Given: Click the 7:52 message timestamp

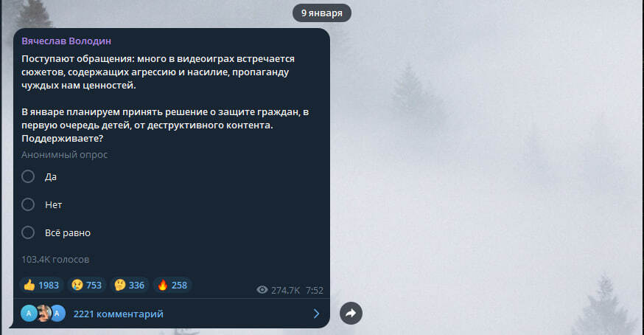Looking at the screenshot, I should point(314,290).
